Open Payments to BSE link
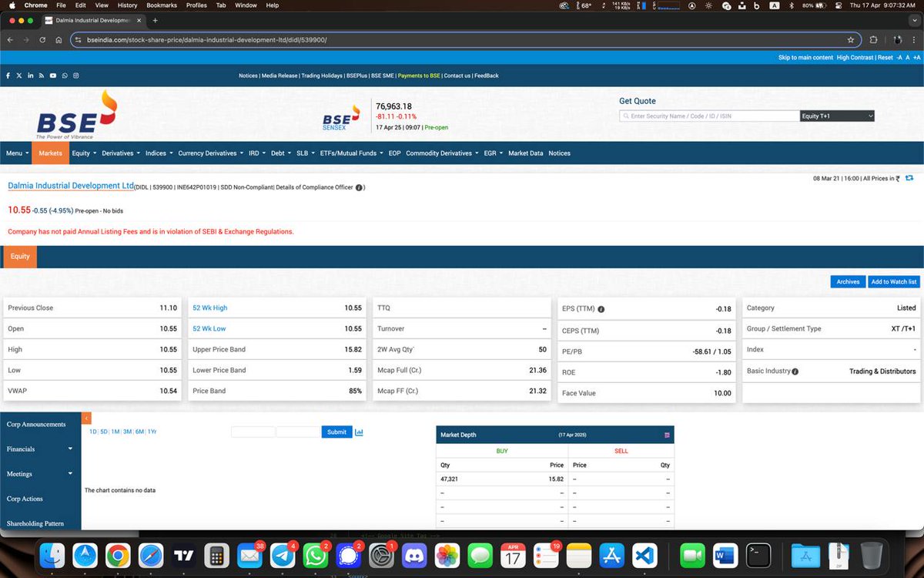924x578 pixels. pos(419,76)
